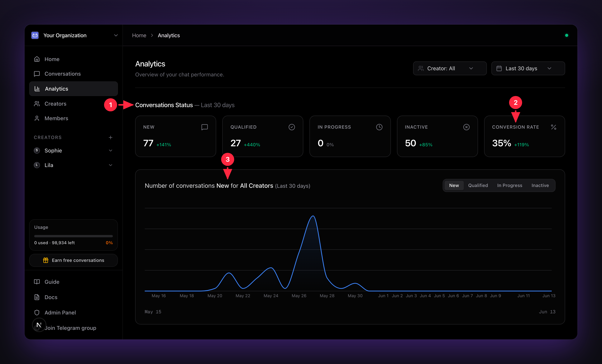Open the Admin Panel link
Viewport: 602px width, 364px height.
[73, 313]
